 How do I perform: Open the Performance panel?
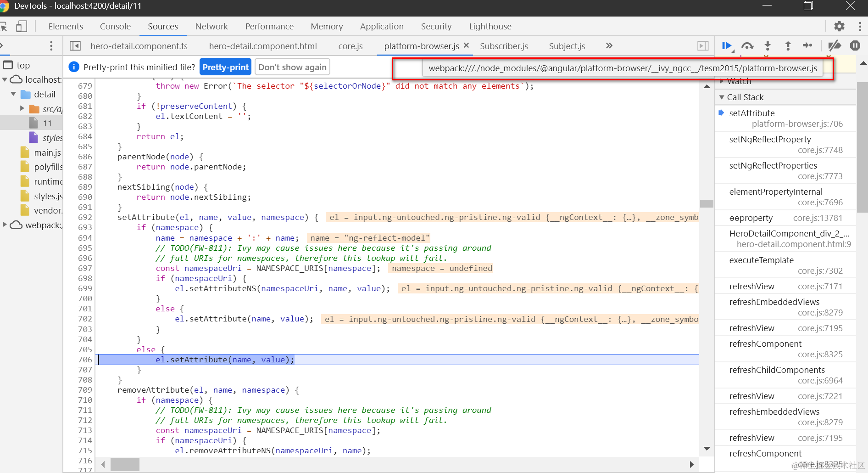click(269, 27)
